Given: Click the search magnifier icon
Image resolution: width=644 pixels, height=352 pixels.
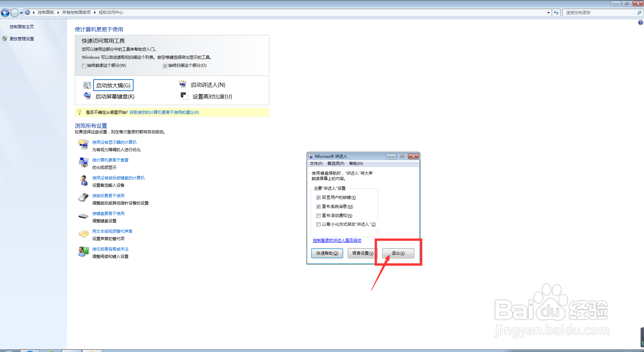Looking at the screenshot, I should tap(639, 12).
